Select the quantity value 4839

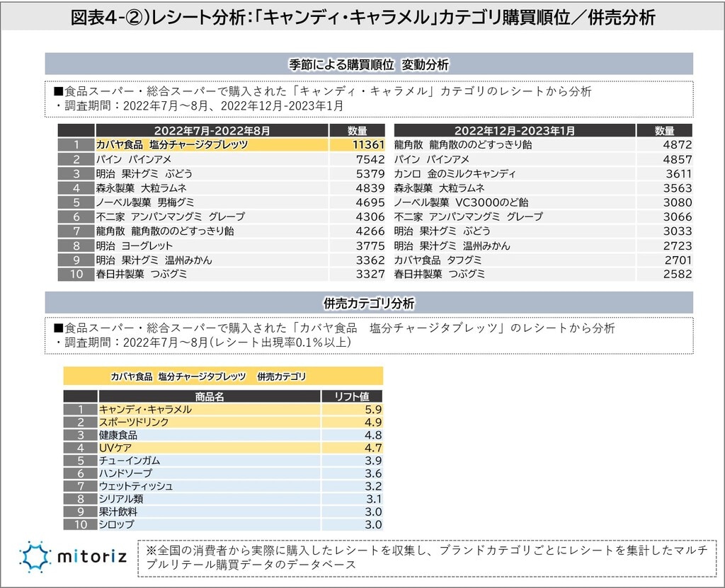[370, 188]
